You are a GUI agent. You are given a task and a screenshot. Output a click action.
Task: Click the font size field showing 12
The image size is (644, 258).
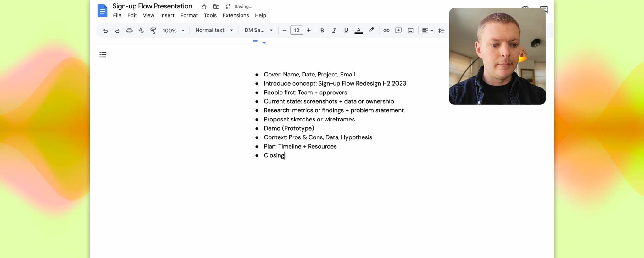pos(297,30)
